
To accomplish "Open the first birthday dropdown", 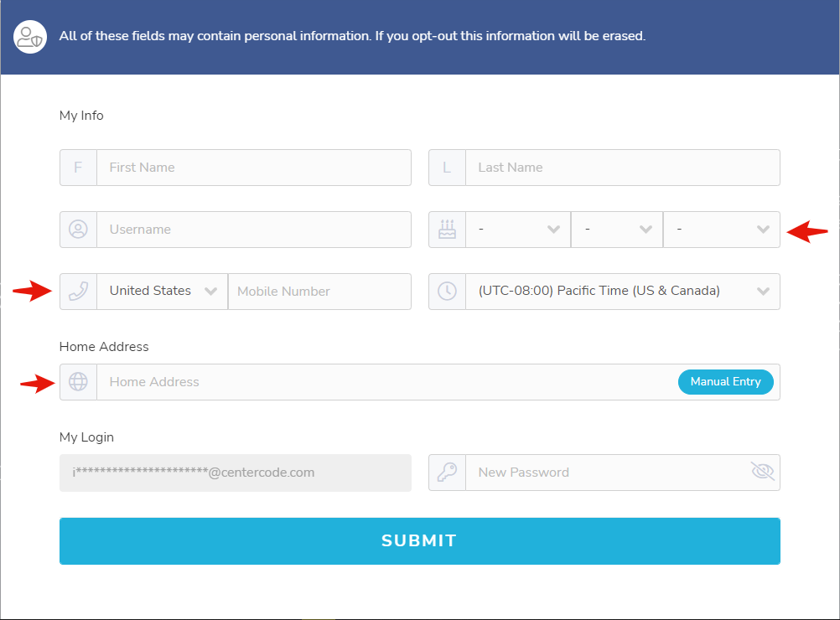I will [518, 230].
